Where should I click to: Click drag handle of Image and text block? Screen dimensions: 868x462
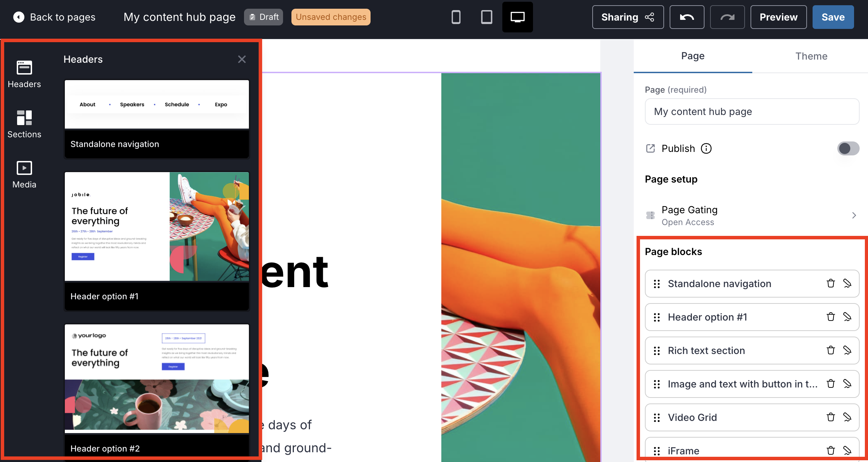click(657, 384)
